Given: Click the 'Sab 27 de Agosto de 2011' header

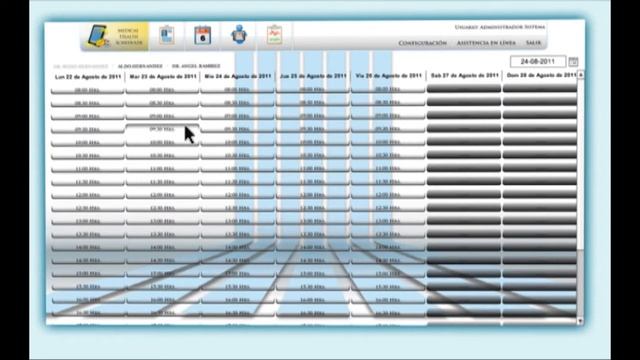Looking at the screenshot, I should coord(464,76).
